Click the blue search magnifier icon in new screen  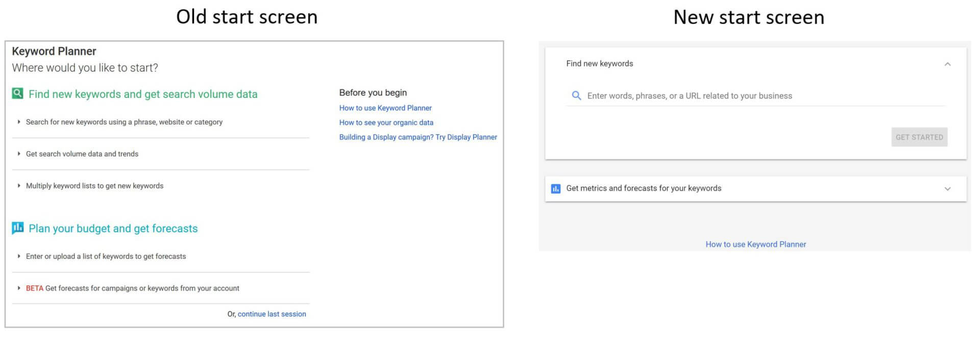point(576,95)
